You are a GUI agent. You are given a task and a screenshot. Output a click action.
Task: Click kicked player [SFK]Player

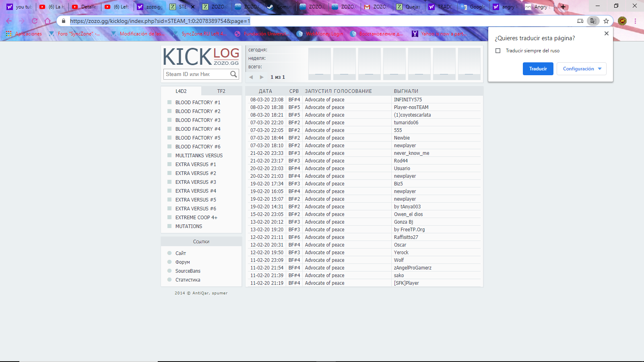407,283
